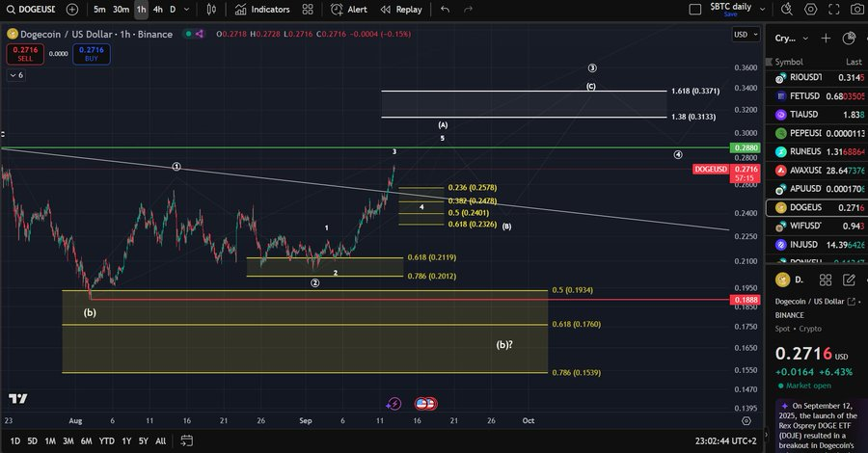Select RIOUSDT in the watchlist

[819, 77]
